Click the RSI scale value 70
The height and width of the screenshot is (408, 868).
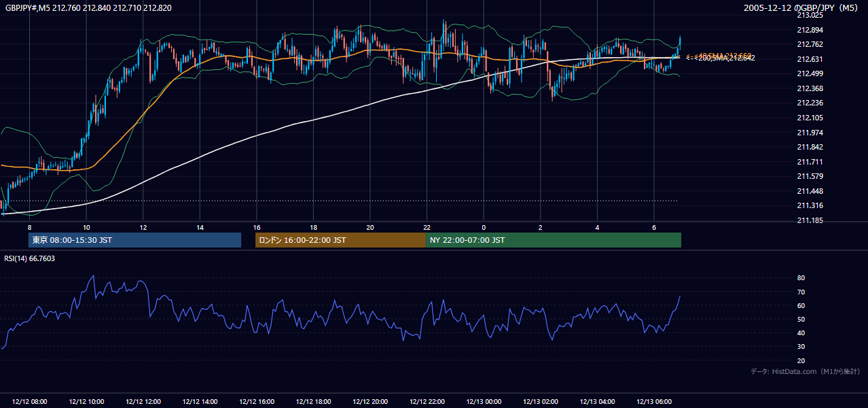801,292
